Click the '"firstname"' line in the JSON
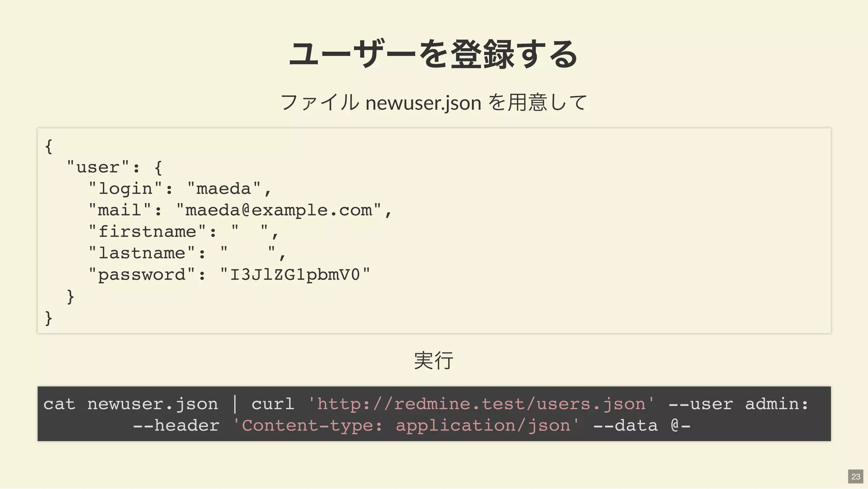Screen dimensions: 868x489 point(184,232)
